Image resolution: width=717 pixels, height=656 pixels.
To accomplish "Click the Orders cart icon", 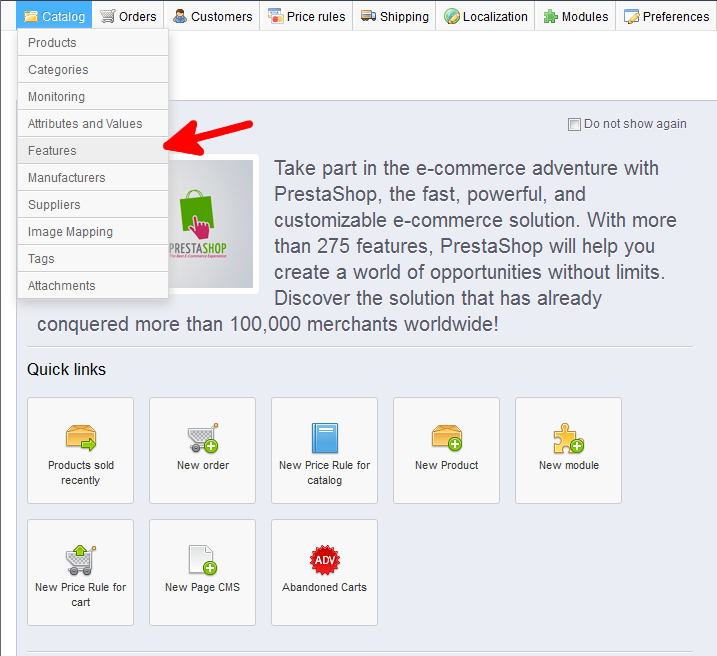I will pos(108,16).
